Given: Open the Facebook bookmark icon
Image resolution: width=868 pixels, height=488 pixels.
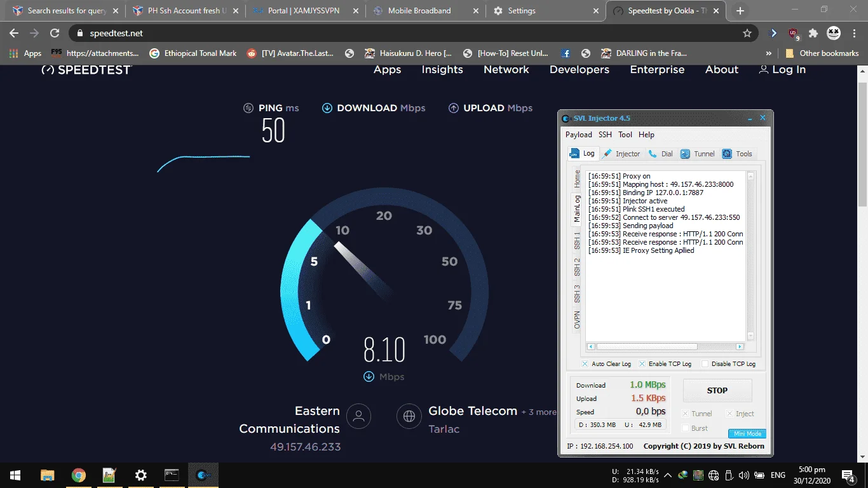Looking at the screenshot, I should [566, 53].
